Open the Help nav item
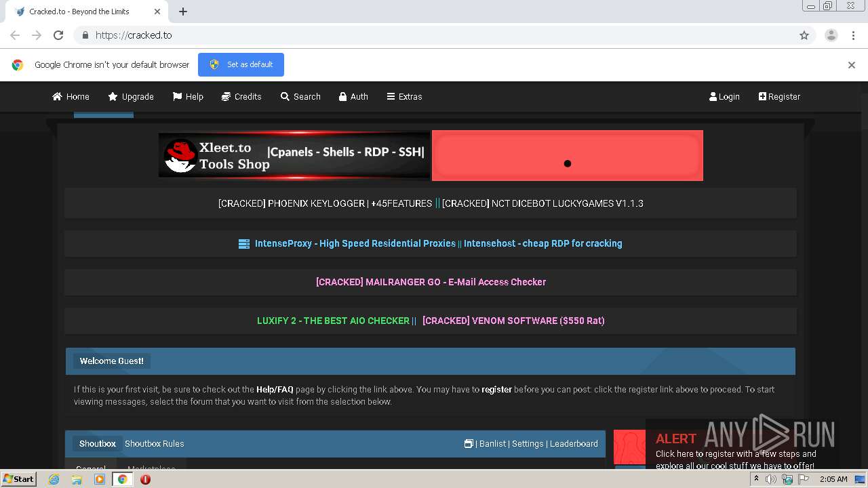The height and width of the screenshot is (488, 868). (188, 96)
